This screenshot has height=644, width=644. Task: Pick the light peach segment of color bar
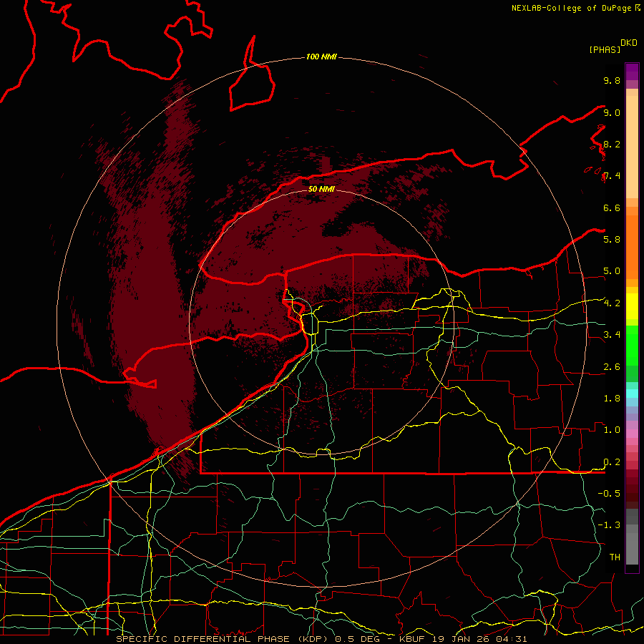pos(632,147)
